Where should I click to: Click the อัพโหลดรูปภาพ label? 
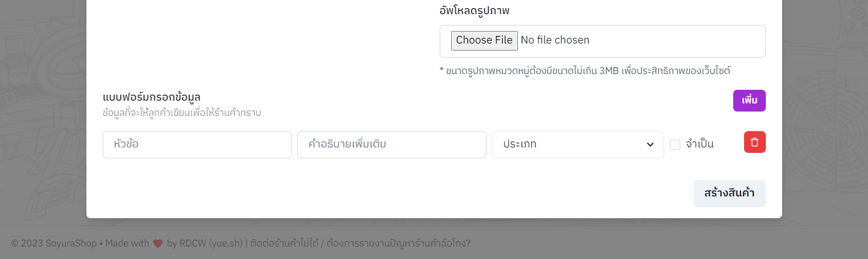[x=474, y=10]
